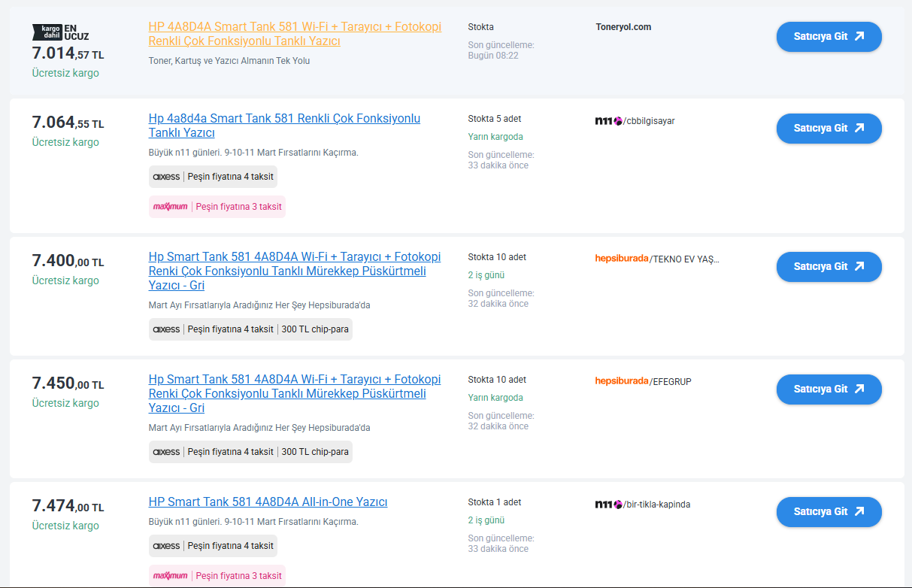Click the 7.014,57 TL cheapest price
Screen dimensions: 912x588
pos(68,53)
